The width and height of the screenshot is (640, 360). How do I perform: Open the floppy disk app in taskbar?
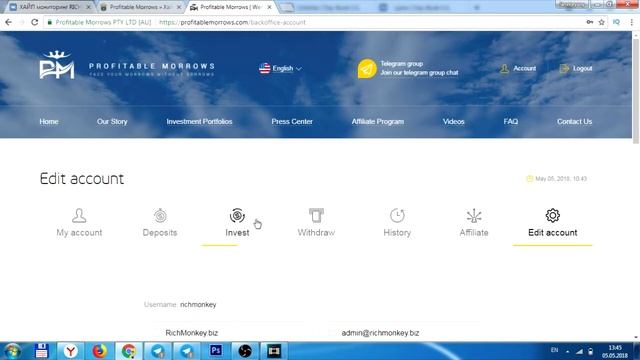pos(41,351)
